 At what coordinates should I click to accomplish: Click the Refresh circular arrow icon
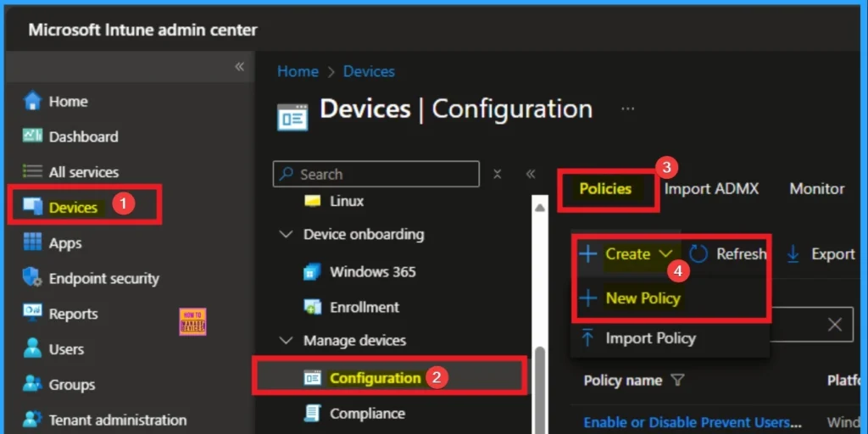click(x=698, y=253)
